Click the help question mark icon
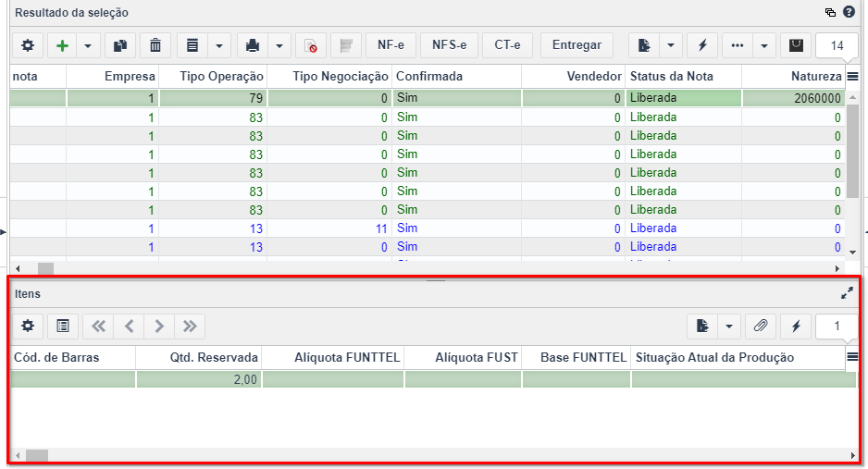 click(849, 12)
